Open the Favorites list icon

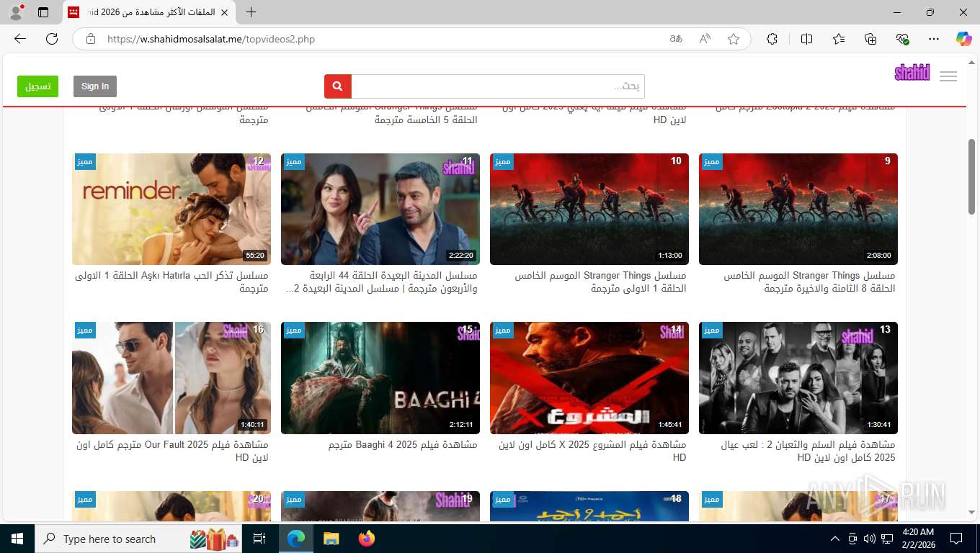pos(839,39)
